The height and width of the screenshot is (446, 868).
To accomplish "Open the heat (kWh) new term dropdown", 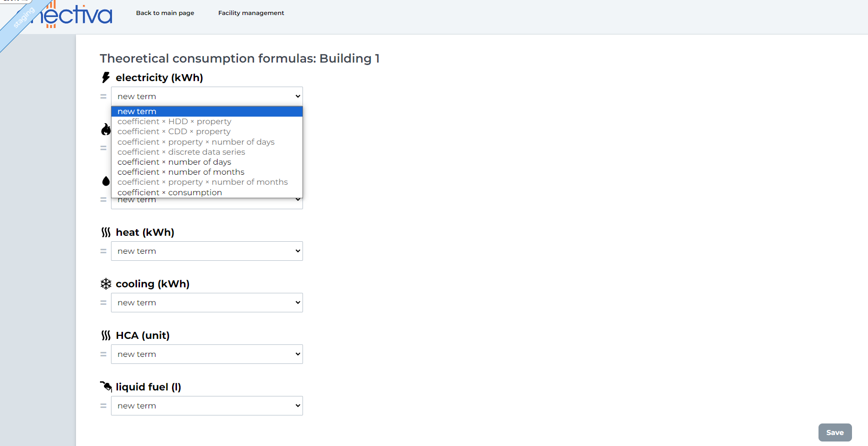I will click(206, 251).
